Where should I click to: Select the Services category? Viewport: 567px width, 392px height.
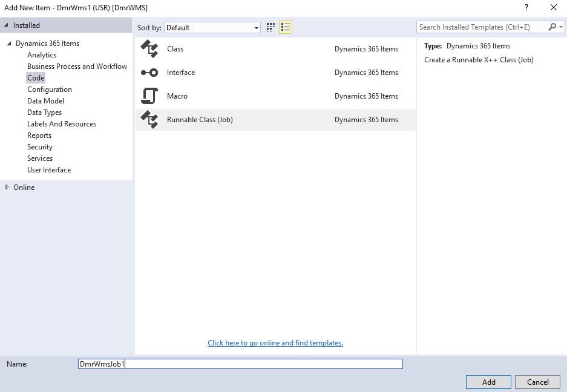pyautogui.click(x=40, y=158)
